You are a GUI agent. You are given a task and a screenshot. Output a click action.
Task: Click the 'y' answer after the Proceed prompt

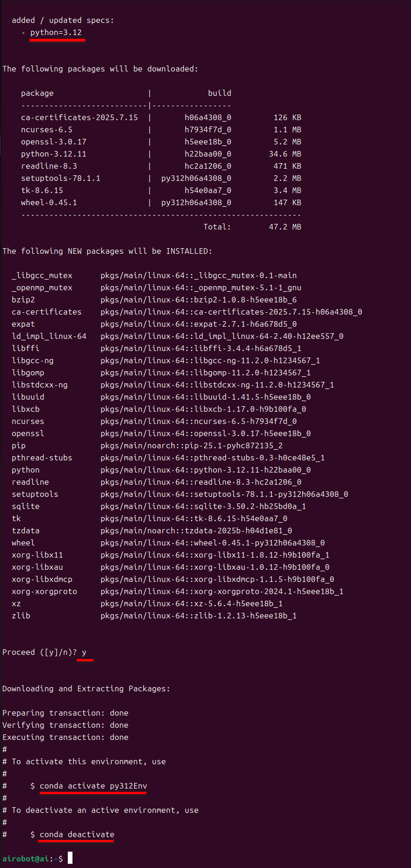point(84,652)
